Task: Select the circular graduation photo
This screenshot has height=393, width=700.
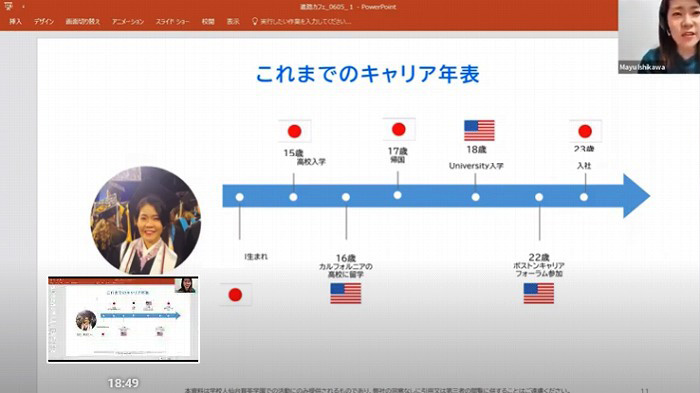Action: point(146,221)
